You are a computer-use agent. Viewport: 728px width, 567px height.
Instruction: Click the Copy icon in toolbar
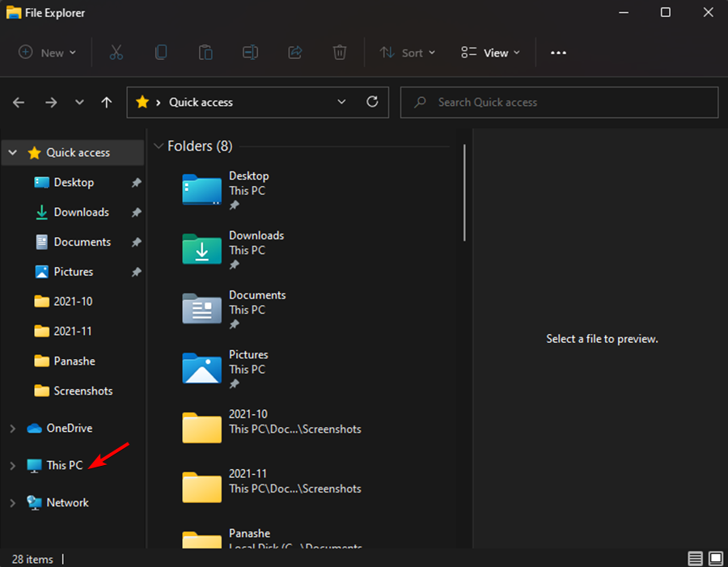[x=161, y=53]
